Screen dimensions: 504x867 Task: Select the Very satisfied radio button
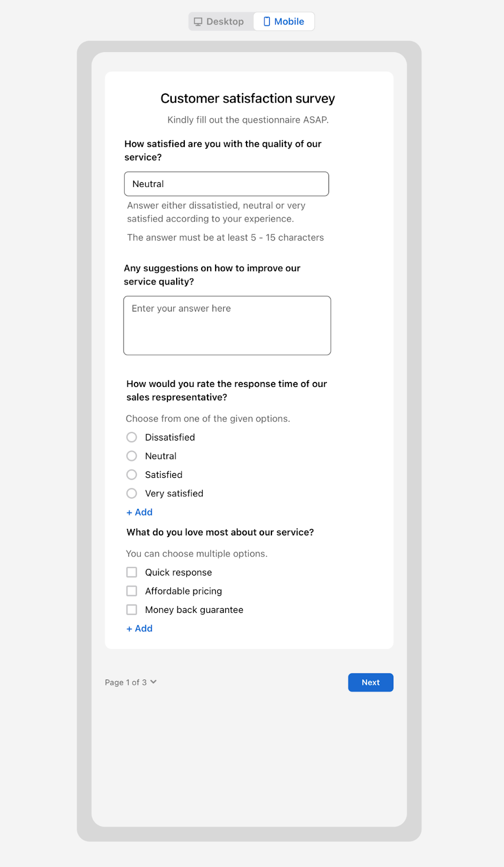tap(132, 494)
